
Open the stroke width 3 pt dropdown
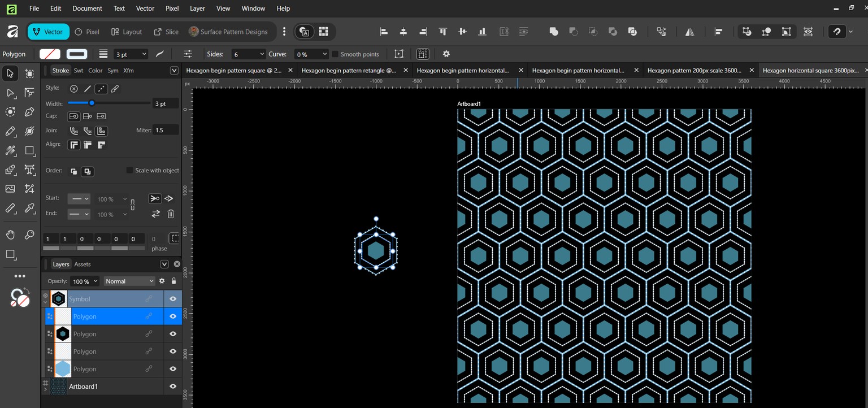tap(144, 54)
